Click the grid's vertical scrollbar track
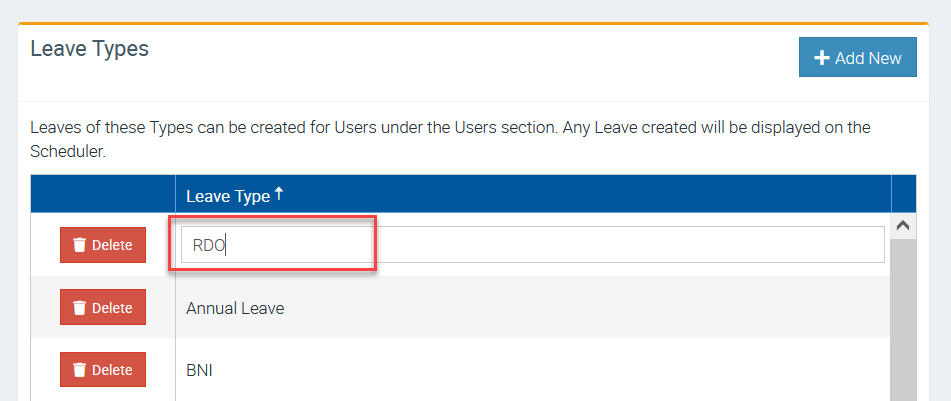This screenshot has height=401, width=951. [x=903, y=320]
